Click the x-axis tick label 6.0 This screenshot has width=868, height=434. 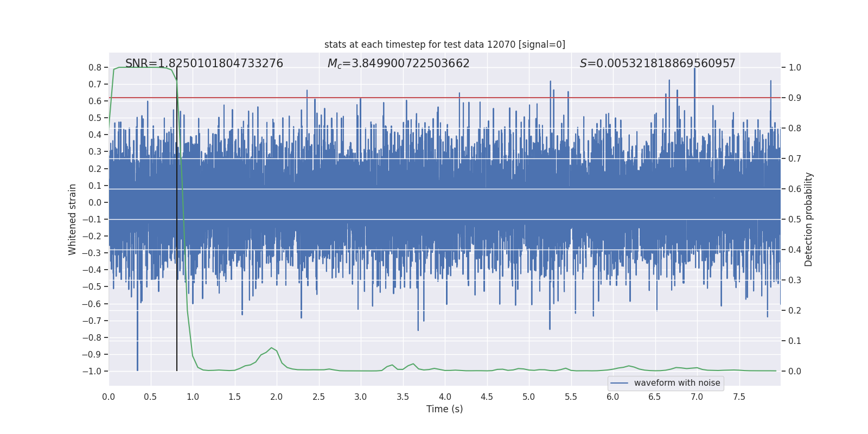pos(613,397)
